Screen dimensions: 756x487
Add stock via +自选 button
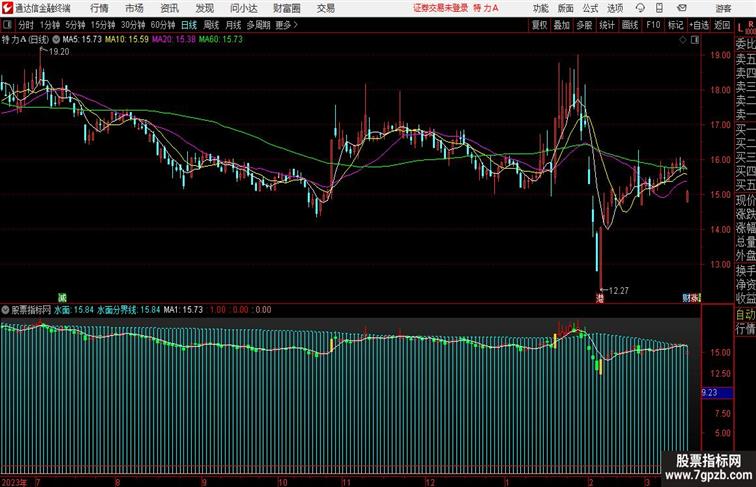tap(700, 25)
